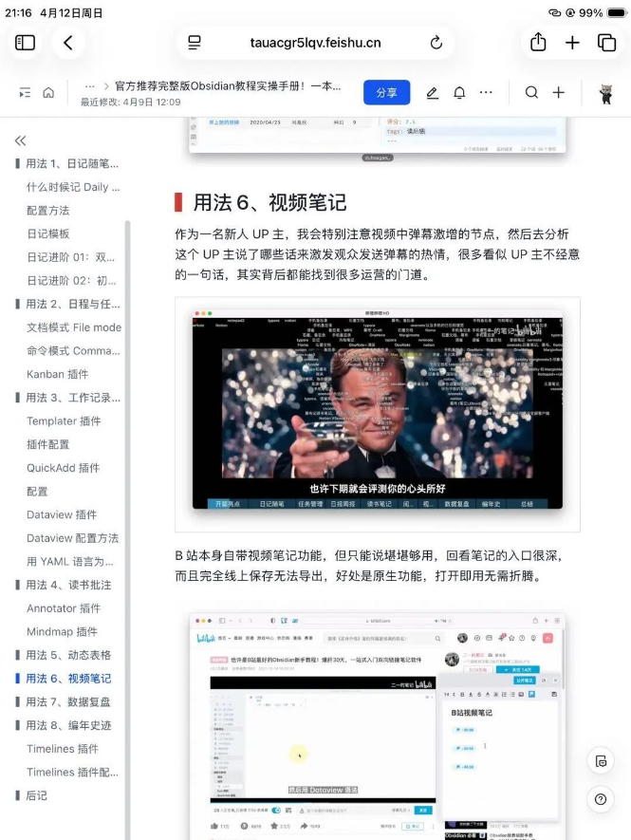Viewport: 631px width, 840px height.
Task: Select Timelines 插件 outline entry
Action: tap(63, 748)
